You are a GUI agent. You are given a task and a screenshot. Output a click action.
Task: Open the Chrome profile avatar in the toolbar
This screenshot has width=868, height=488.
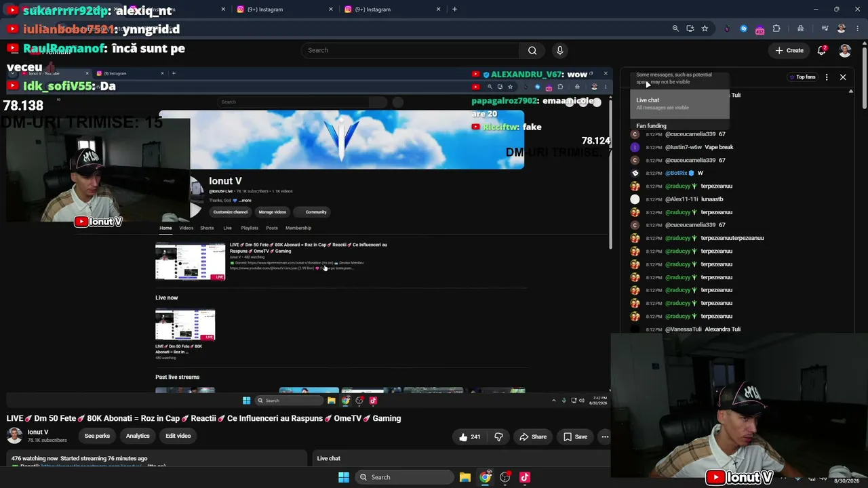coord(842,28)
